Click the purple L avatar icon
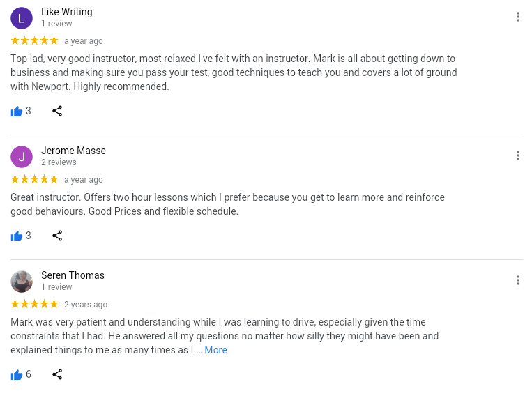Viewport: 532px width, 398px height. [x=22, y=17]
